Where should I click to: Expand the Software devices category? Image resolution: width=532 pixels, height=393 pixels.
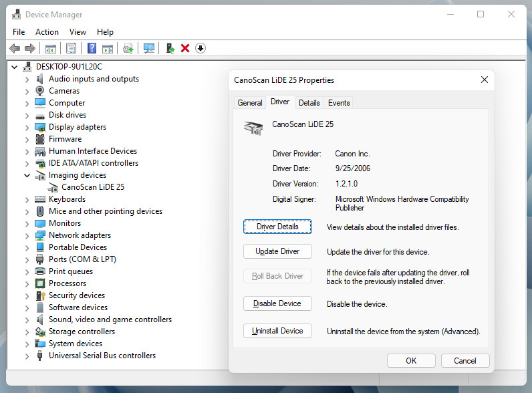tap(27, 308)
